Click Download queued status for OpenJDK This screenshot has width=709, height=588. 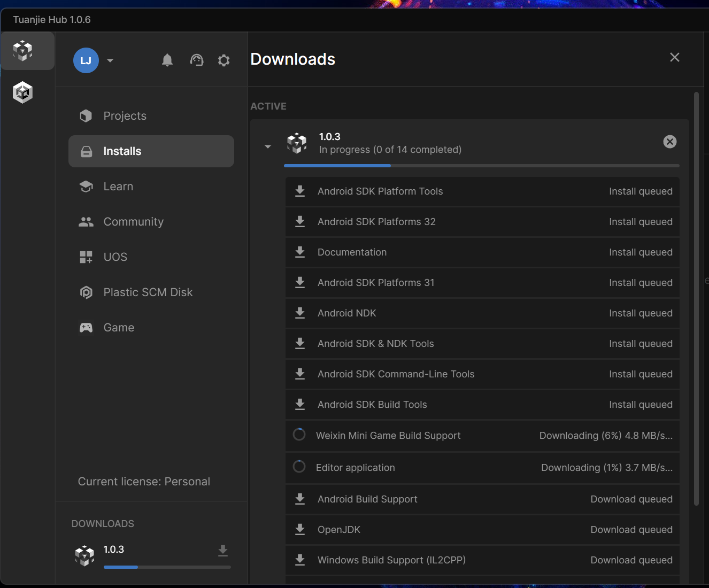[631, 530]
